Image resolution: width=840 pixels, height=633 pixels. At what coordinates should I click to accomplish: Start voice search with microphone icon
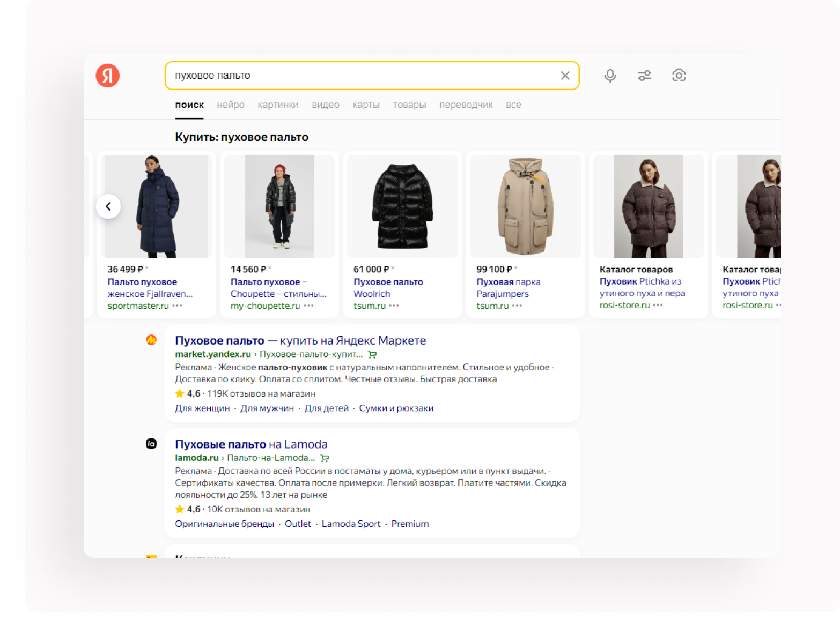click(x=610, y=76)
